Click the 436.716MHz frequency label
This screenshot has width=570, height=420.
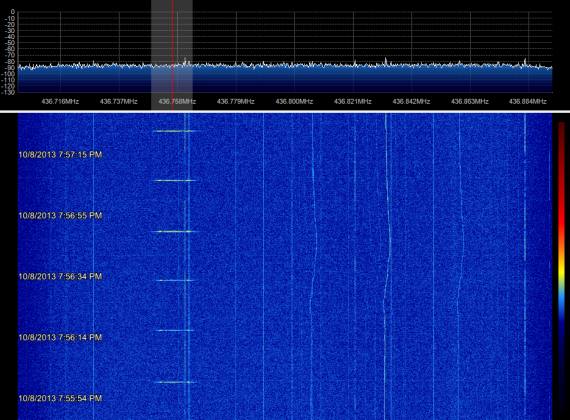(60, 101)
